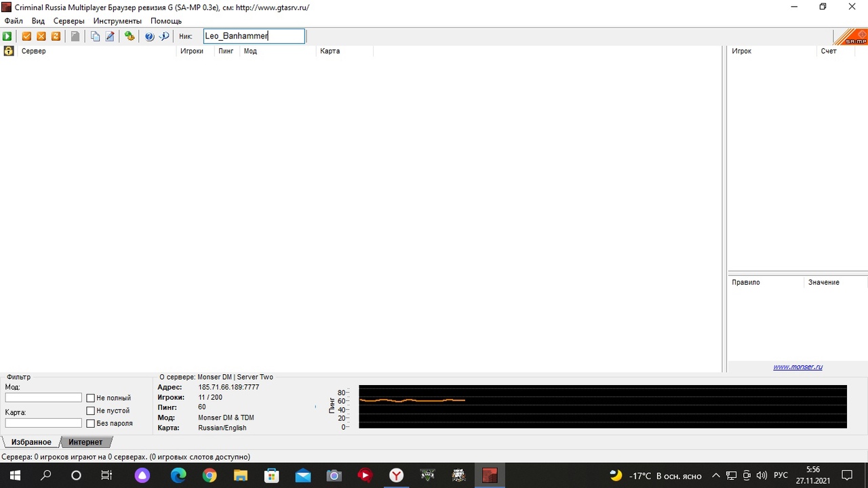
Task: Click the SA-MP logo in toolbar corner
Action: pos(850,37)
